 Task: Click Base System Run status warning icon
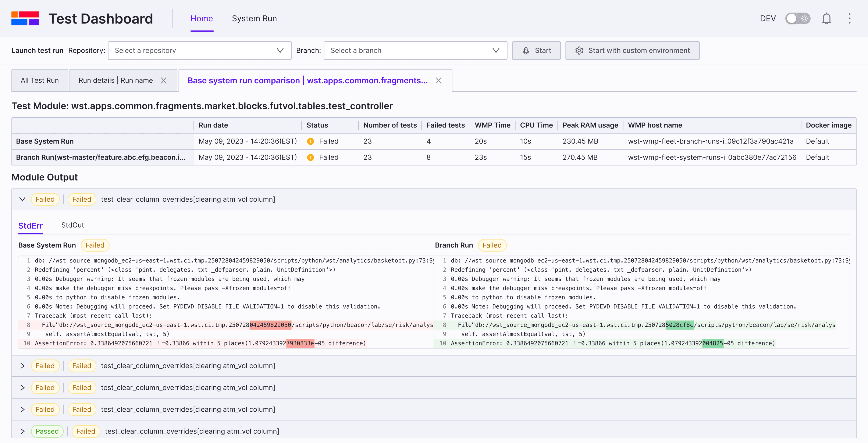310,141
